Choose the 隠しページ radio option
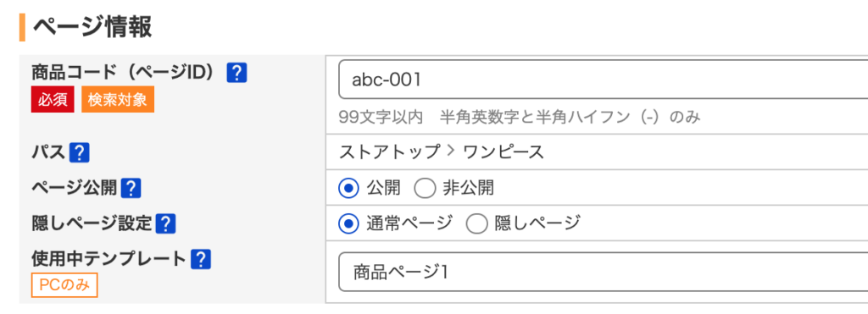The image size is (868, 314). coord(476,224)
